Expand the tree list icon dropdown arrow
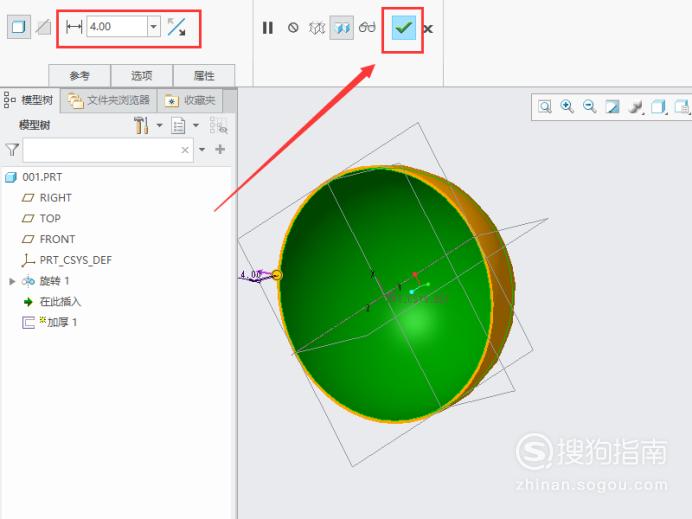This screenshot has height=519, width=692. click(x=196, y=125)
